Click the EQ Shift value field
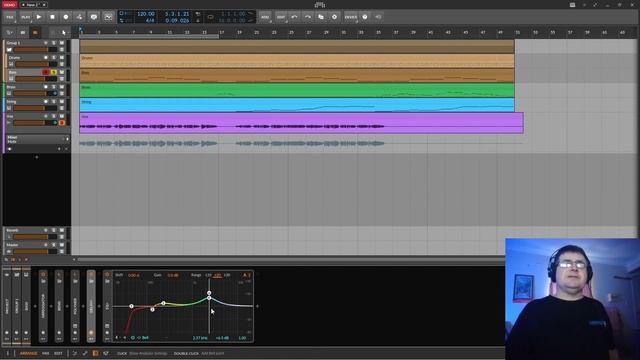Viewport: 640px width, 360px height. (133, 275)
